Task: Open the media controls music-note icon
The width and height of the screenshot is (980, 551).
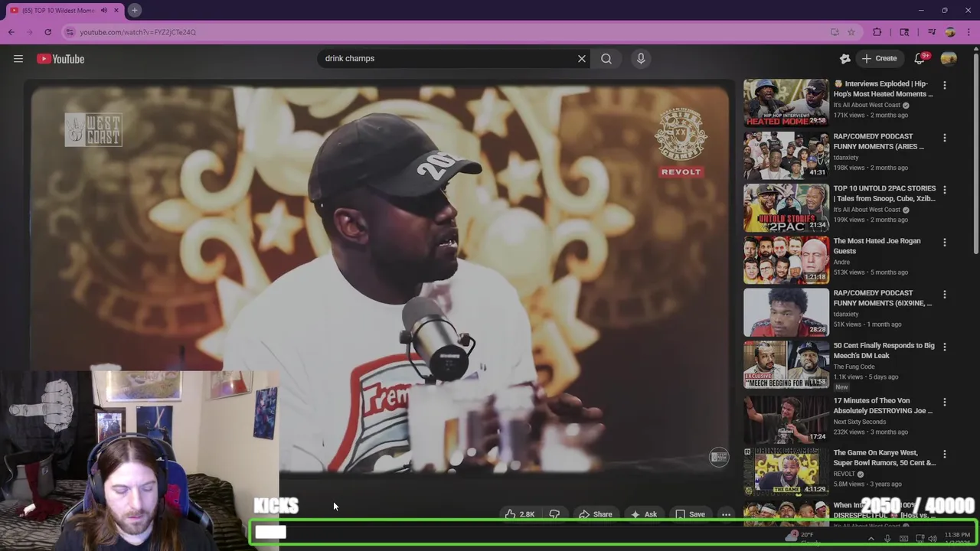Action: point(932,32)
